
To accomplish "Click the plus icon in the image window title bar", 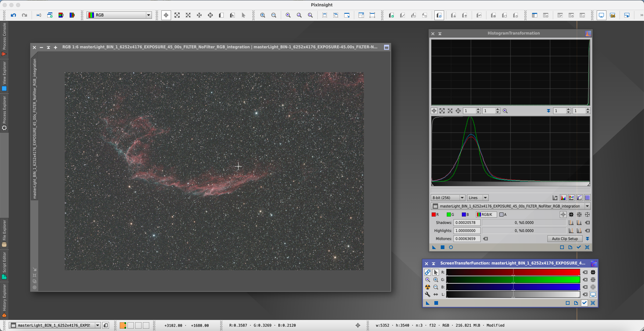I will (55, 47).
